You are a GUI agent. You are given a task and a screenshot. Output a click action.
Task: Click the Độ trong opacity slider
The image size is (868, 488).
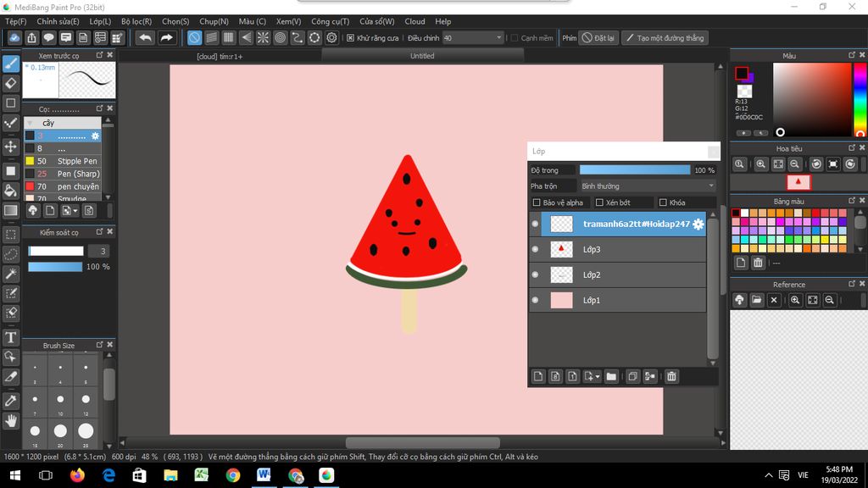pos(635,170)
